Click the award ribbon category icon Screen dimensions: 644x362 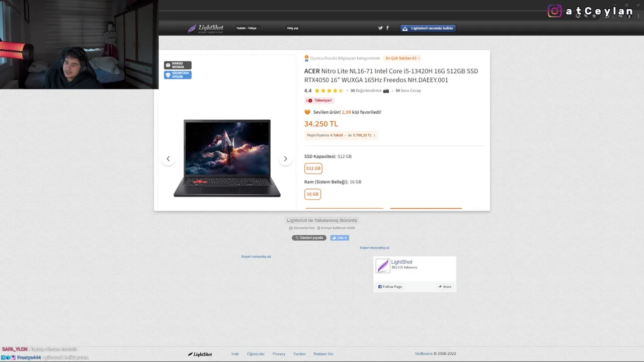(x=306, y=58)
